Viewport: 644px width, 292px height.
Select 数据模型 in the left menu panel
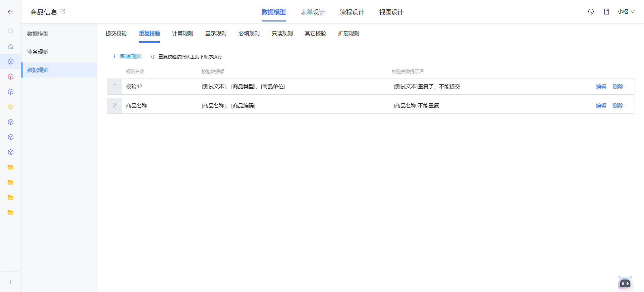[x=59, y=34]
